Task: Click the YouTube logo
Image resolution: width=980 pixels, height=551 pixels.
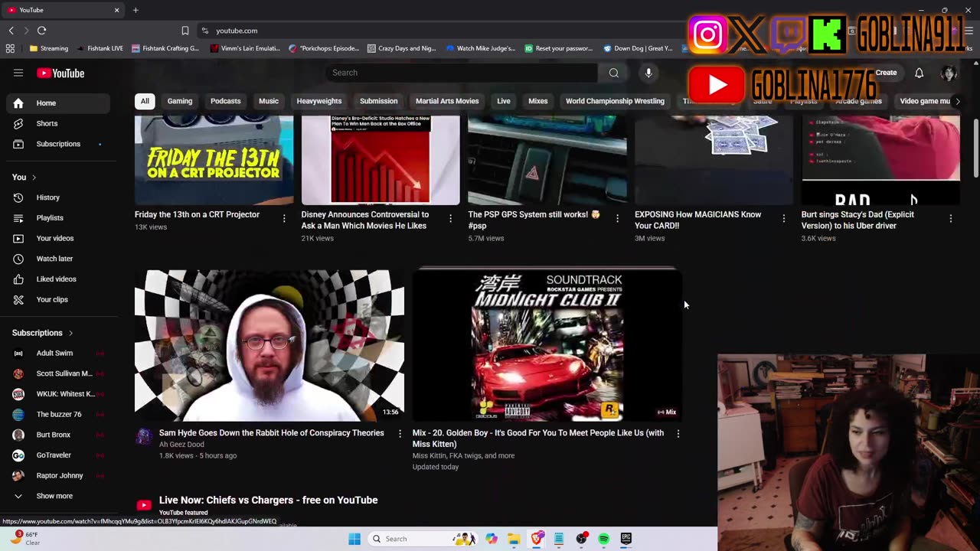Action: pos(60,73)
